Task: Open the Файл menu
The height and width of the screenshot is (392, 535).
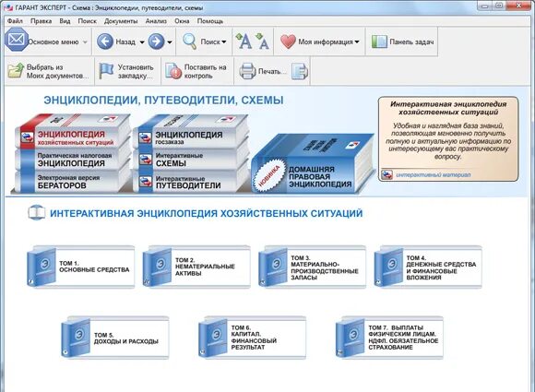Action: pos(15,21)
